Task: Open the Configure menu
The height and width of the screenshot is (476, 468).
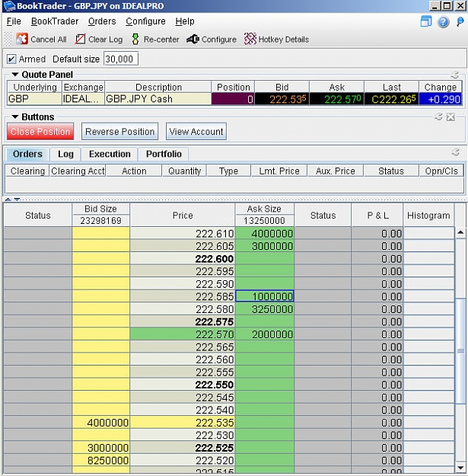Action: click(x=145, y=21)
